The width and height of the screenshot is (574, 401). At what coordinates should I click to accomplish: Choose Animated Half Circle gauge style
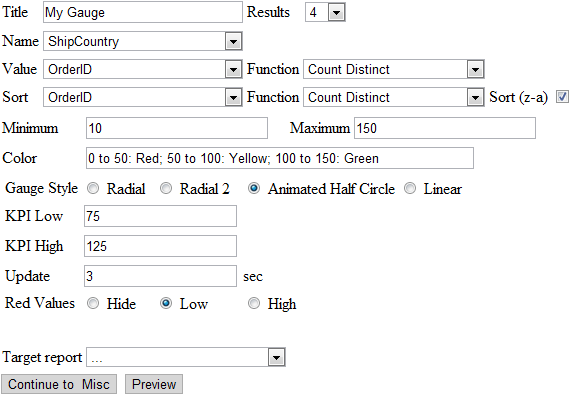pos(254,189)
